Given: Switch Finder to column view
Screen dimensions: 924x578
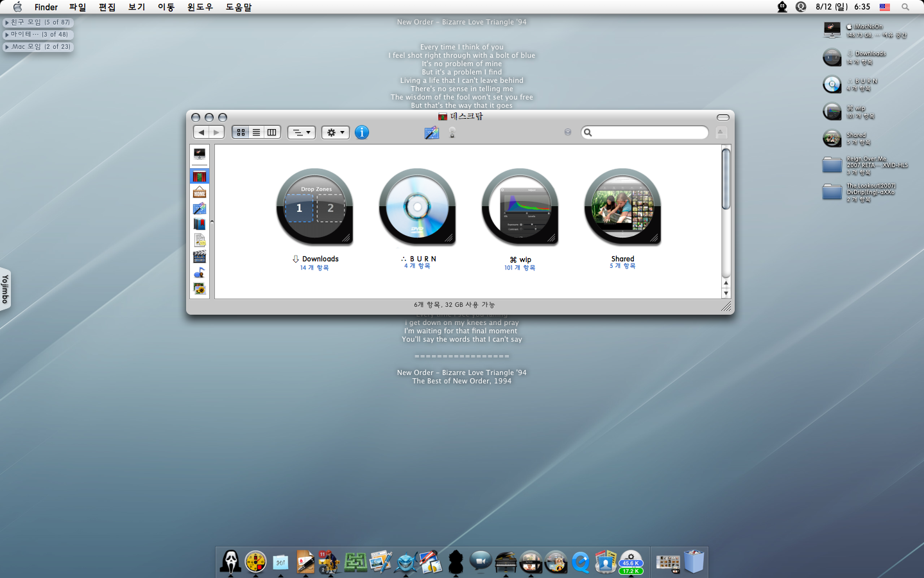Looking at the screenshot, I should 272,132.
